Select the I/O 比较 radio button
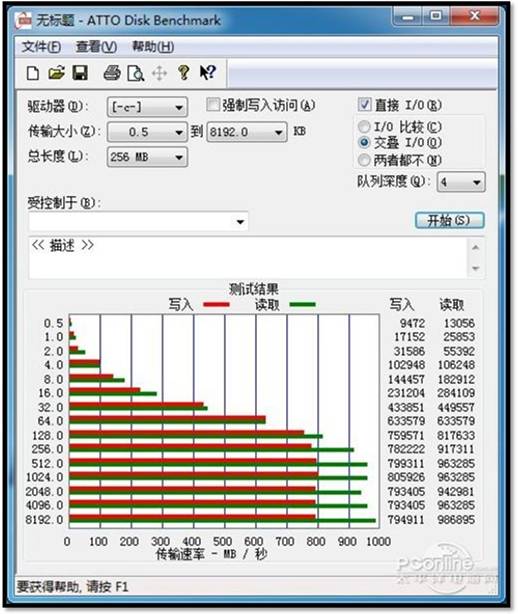This screenshot has height=614, width=518. pos(364,126)
